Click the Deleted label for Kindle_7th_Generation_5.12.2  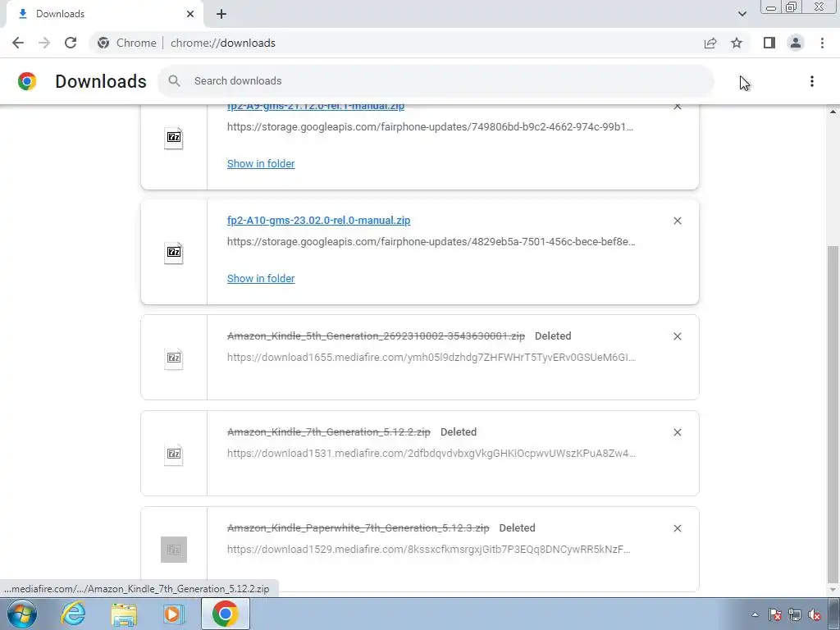pos(459,431)
